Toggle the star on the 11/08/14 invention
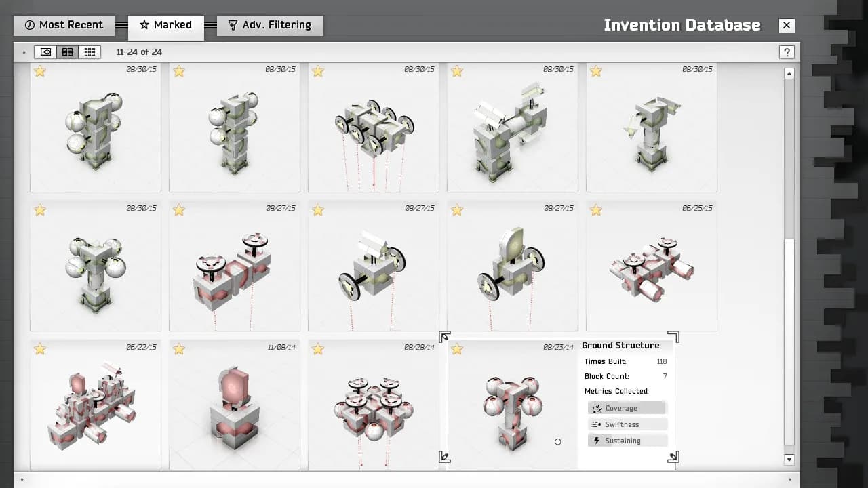This screenshot has height=488, width=868. 178,349
